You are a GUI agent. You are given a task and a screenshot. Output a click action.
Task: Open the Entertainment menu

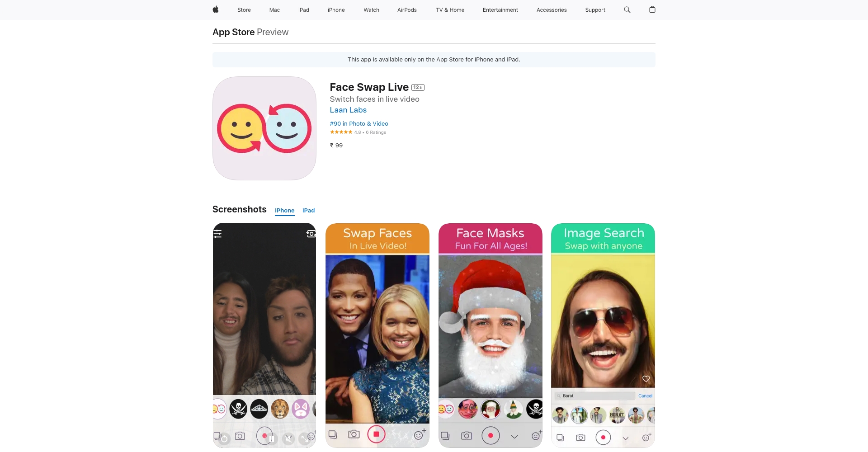500,10
